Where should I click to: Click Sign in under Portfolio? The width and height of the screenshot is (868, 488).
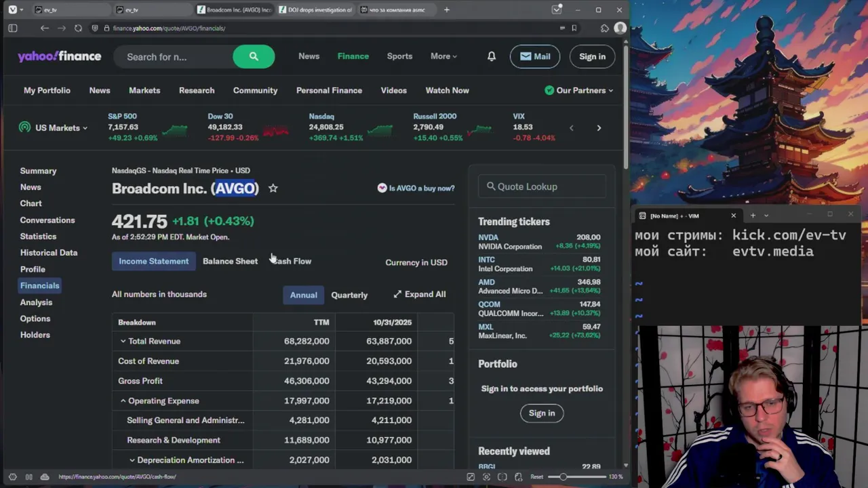point(541,413)
